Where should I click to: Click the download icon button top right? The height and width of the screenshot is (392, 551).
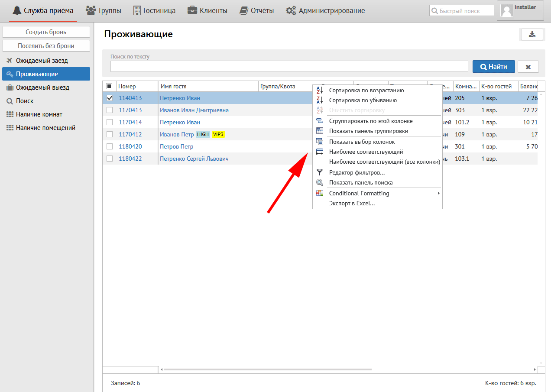[532, 35]
